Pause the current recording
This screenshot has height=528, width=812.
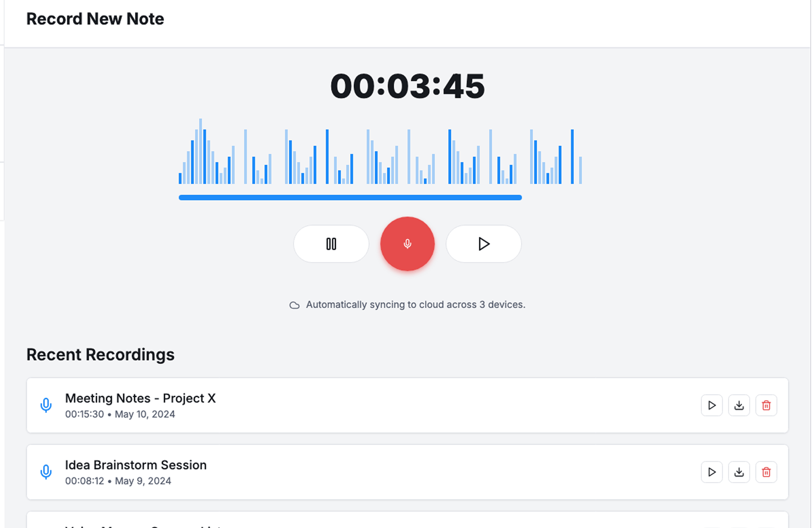pyautogui.click(x=331, y=244)
